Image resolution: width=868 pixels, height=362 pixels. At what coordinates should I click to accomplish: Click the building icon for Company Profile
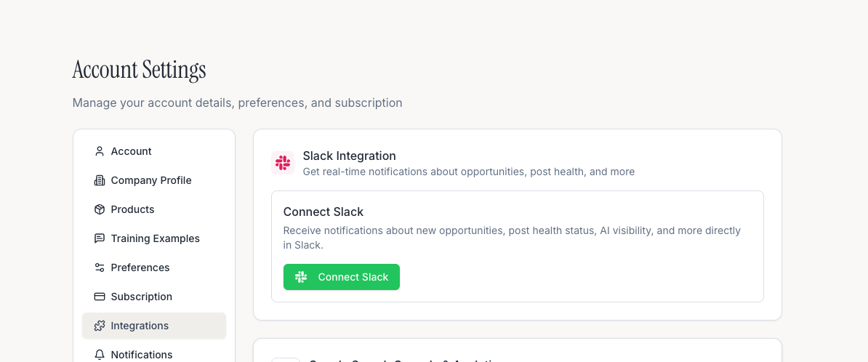tap(100, 180)
